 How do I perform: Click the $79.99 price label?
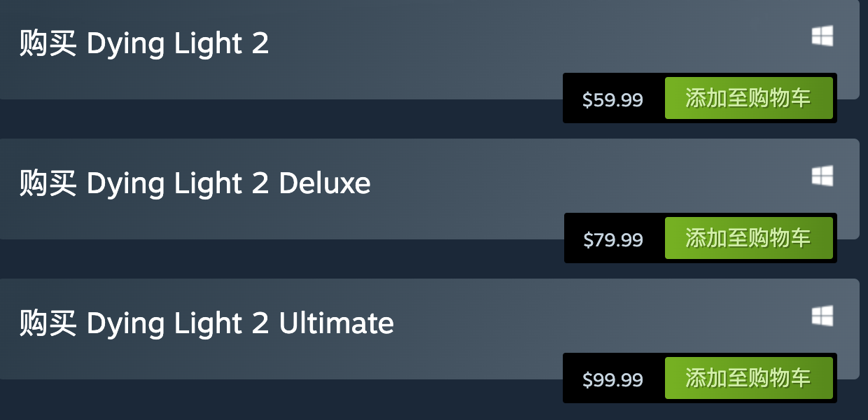[x=613, y=240]
